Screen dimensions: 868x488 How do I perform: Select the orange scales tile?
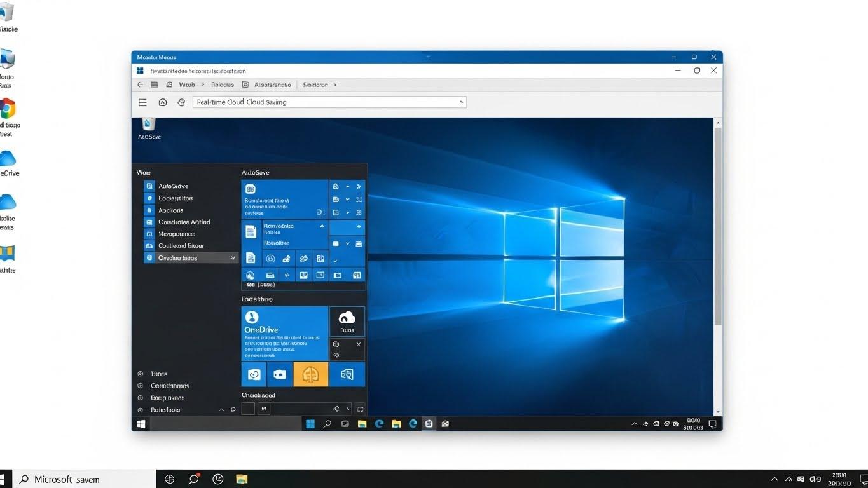tap(310, 374)
